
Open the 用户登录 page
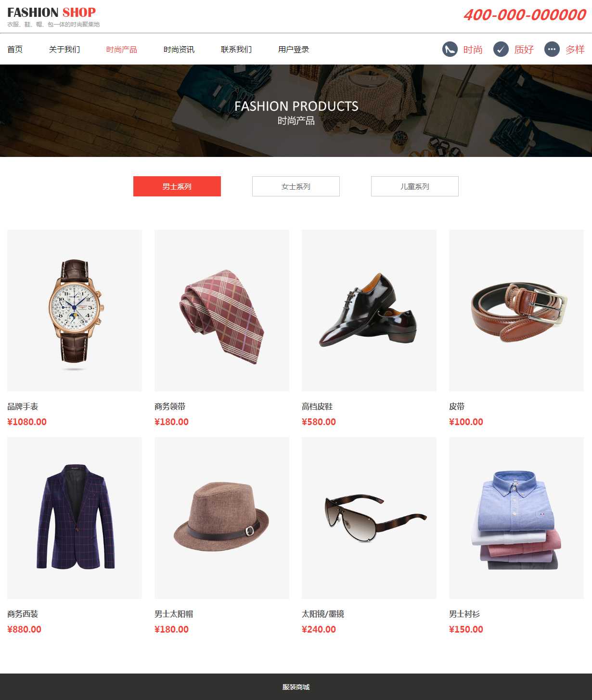coord(294,50)
